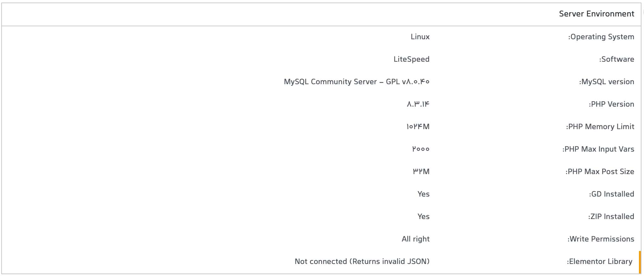Viewport: 644px width, 276px height.
Task: Click the GD Installed label
Action: (x=611, y=194)
